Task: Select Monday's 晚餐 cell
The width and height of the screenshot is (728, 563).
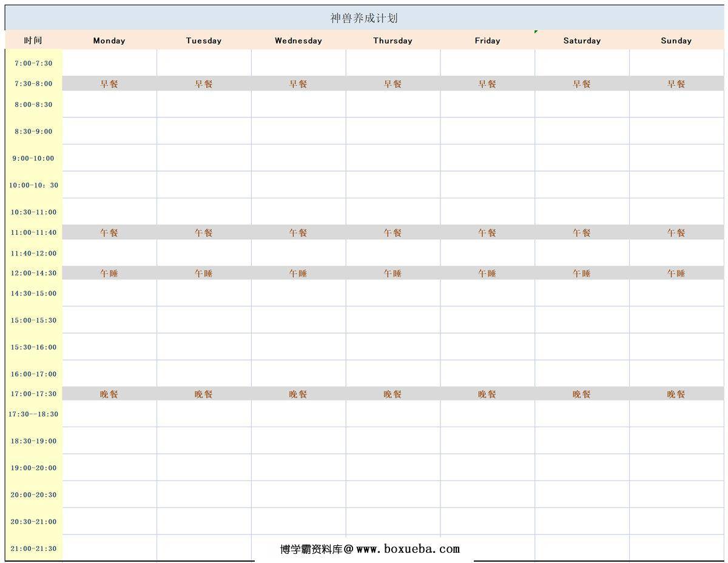Action: (x=109, y=394)
